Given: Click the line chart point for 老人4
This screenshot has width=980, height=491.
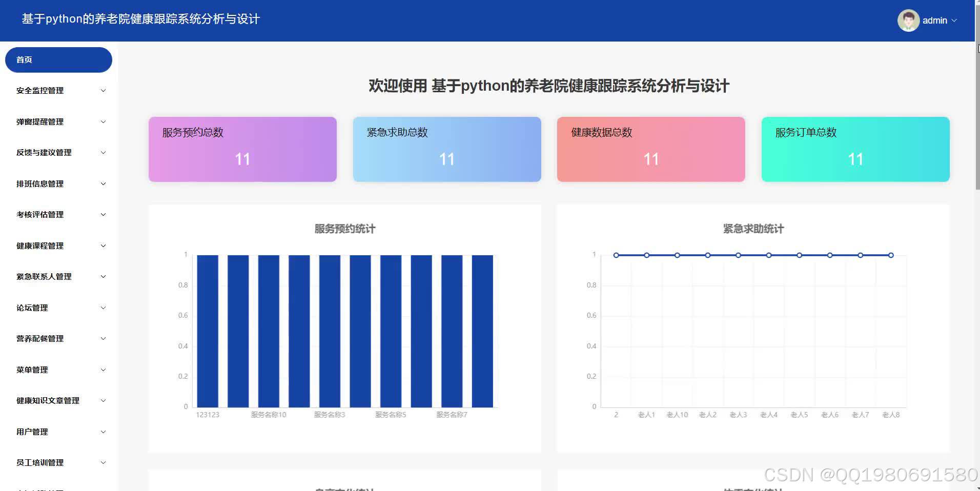Looking at the screenshot, I should 769,255.
